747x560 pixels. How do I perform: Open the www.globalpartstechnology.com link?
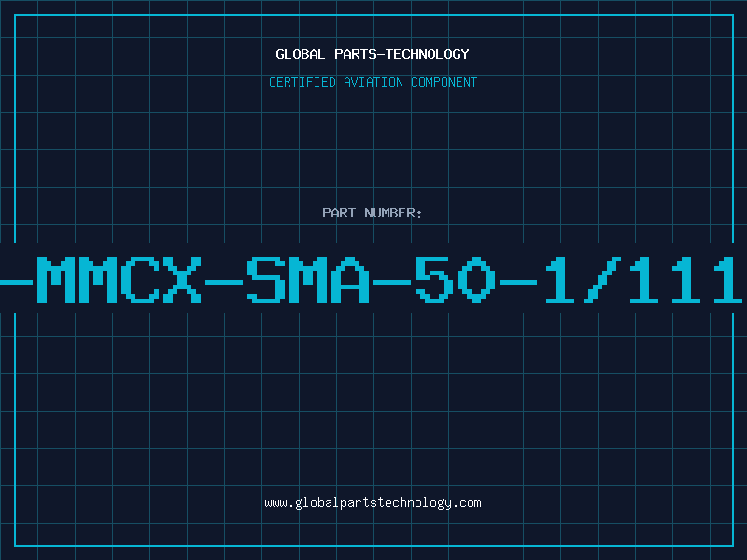tap(373, 503)
